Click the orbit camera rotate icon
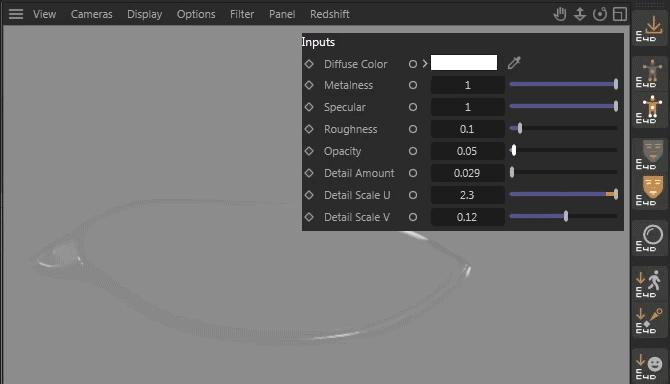Image resolution: width=670 pixels, height=384 pixels. coord(600,14)
